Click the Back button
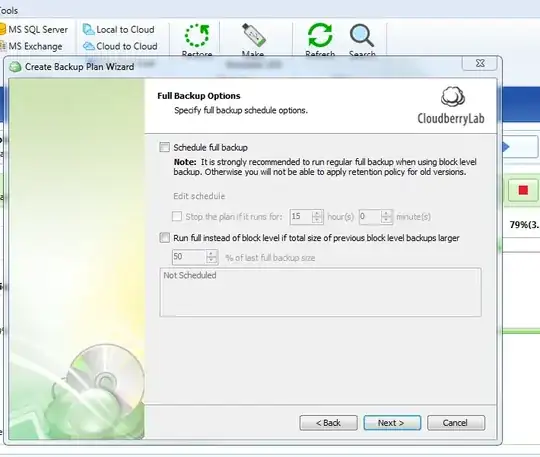Viewport: 540px width, 457px height. click(x=329, y=423)
